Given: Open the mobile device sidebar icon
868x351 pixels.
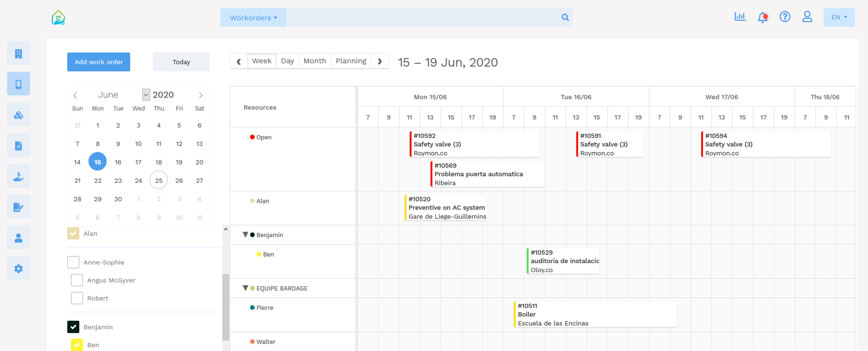Looking at the screenshot, I should click(x=19, y=84).
